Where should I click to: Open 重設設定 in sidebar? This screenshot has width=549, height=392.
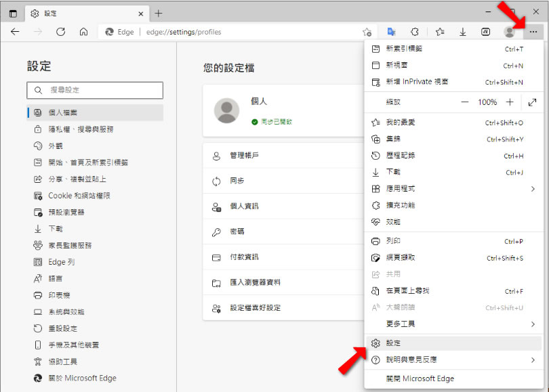95,329
